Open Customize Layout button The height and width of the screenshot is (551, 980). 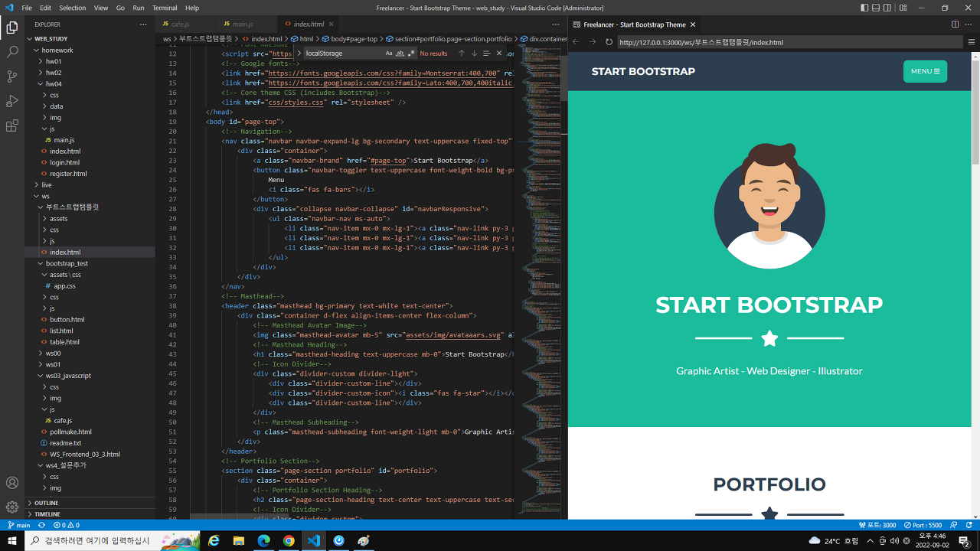[x=903, y=8]
